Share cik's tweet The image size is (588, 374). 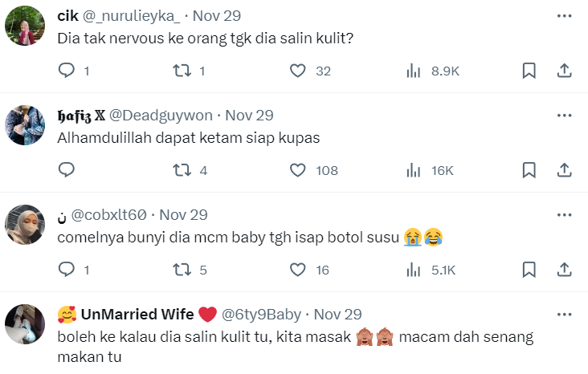(x=564, y=71)
